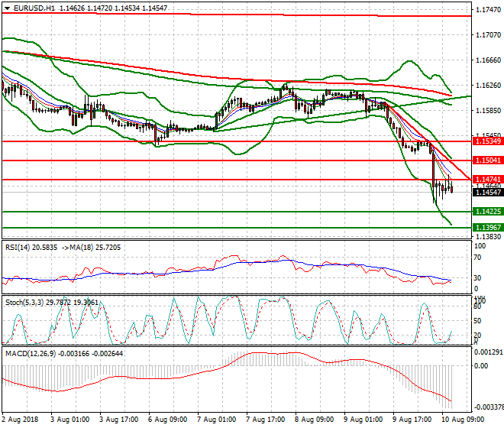
Task: Select the 3 Aug 01:00 time axis label
Action: coord(69,420)
